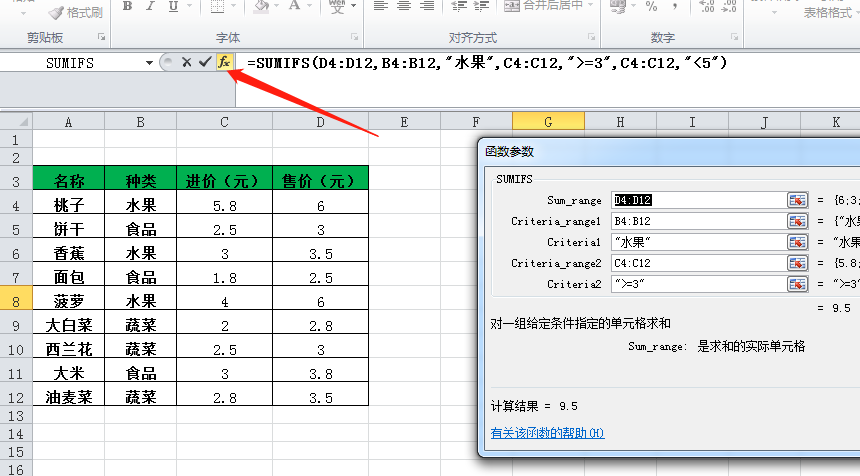The width and height of the screenshot is (860, 476).
Task: Collapse dialog via Sum_range selector icon
Action: pos(797,200)
